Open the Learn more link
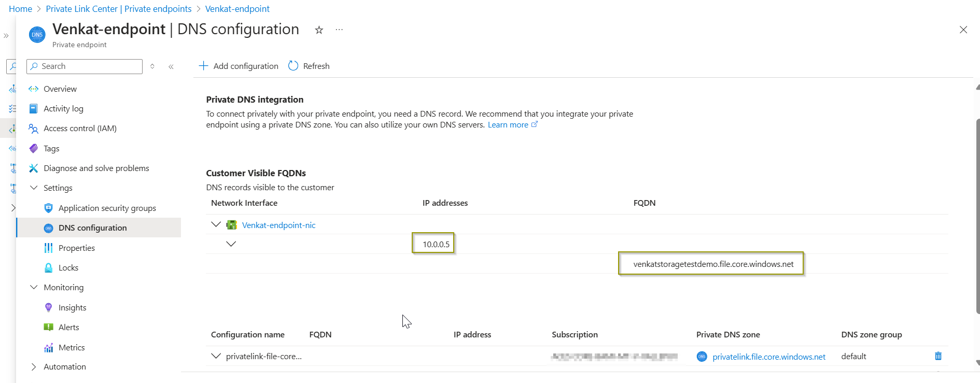 tap(512, 125)
